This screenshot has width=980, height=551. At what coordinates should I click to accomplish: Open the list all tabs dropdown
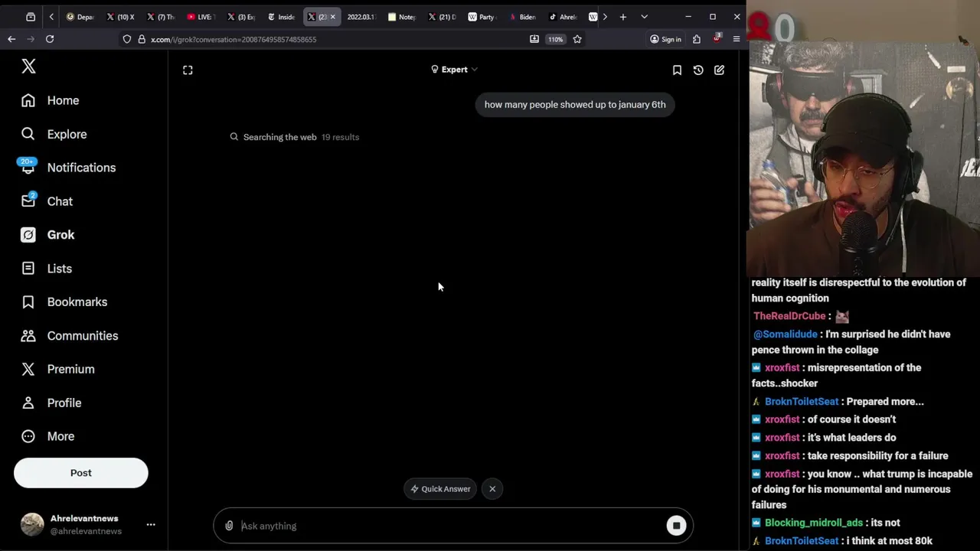tap(644, 17)
